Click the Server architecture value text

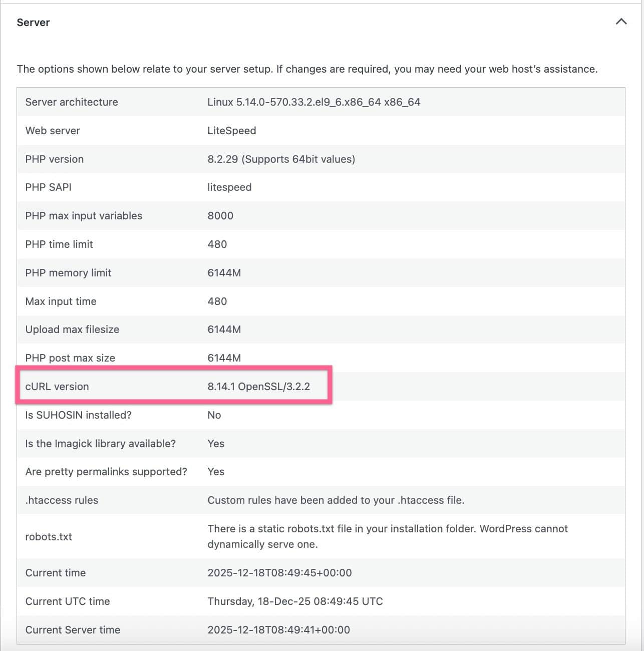pyautogui.click(x=313, y=102)
